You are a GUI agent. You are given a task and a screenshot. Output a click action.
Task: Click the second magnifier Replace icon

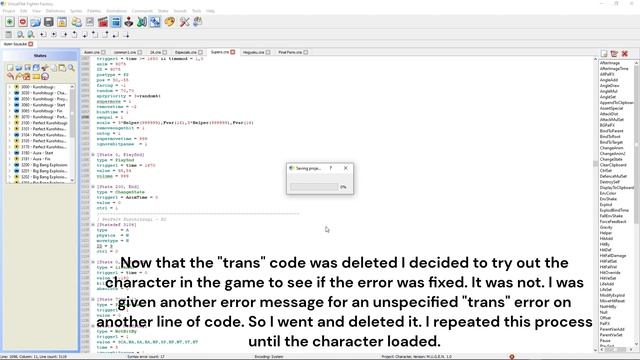(x=31, y=35)
